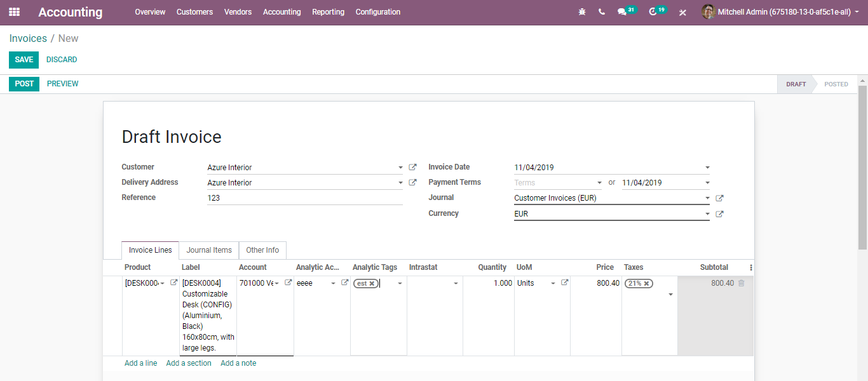Remove the 'est' analytic tag

click(372, 284)
